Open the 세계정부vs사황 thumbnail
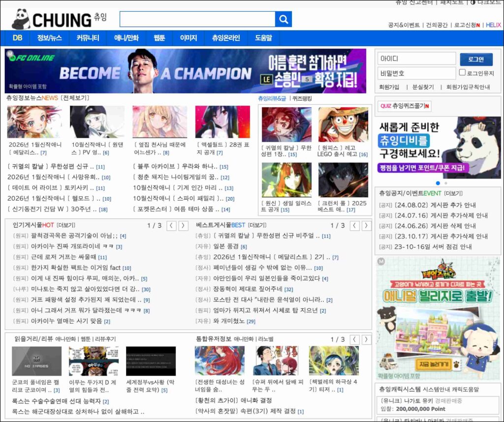This screenshot has height=422, width=504. coord(151,361)
